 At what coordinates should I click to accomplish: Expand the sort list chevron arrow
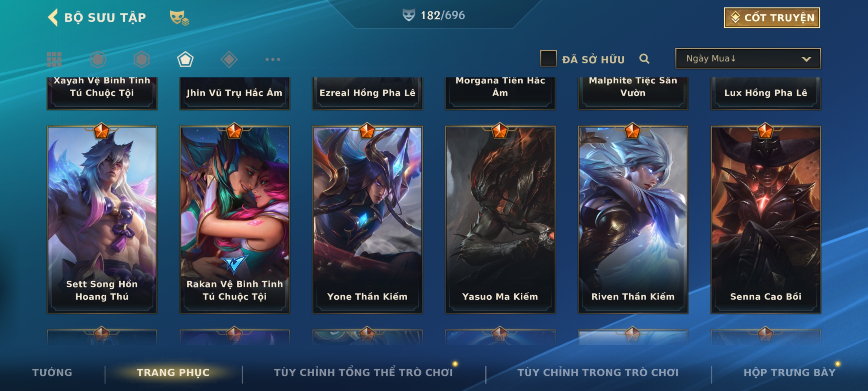pyautogui.click(x=806, y=59)
